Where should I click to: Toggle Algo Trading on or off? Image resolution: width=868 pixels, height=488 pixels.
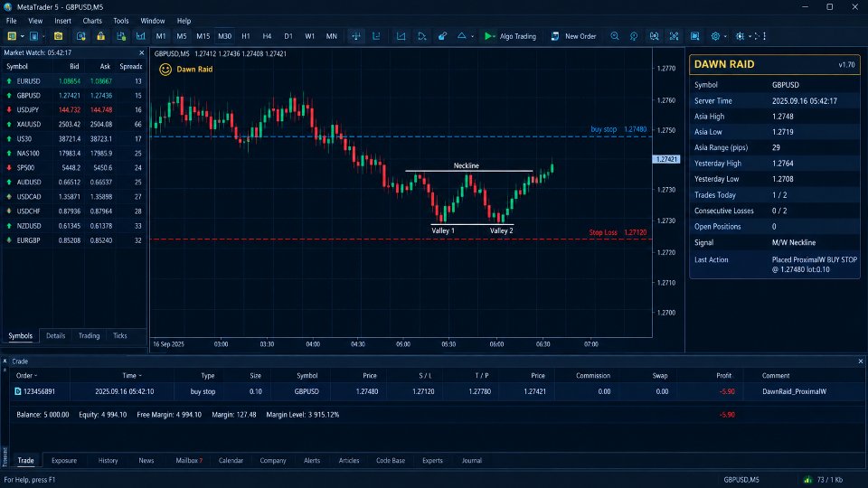coord(510,36)
